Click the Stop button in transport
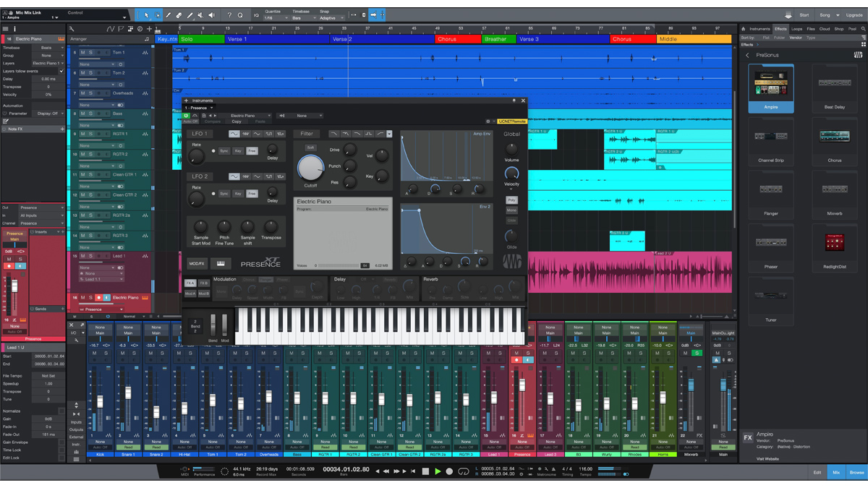 (425, 471)
